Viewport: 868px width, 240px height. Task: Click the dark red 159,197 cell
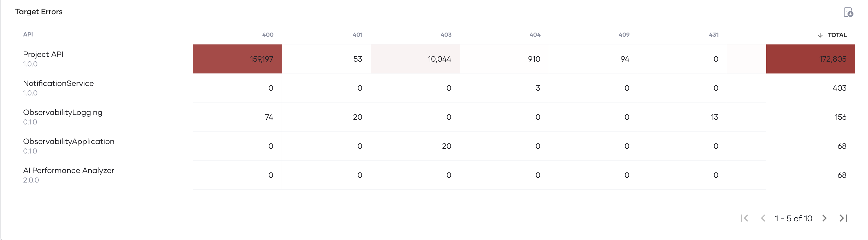pyautogui.click(x=237, y=59)
